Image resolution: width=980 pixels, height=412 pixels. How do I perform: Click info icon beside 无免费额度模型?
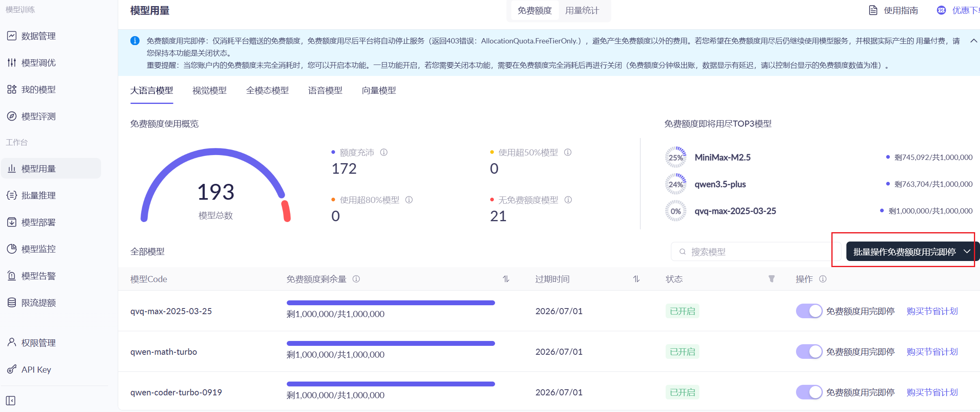[x=568, y=200]
